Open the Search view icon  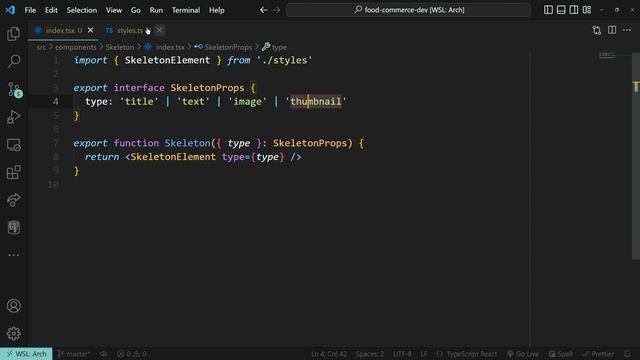13,61
